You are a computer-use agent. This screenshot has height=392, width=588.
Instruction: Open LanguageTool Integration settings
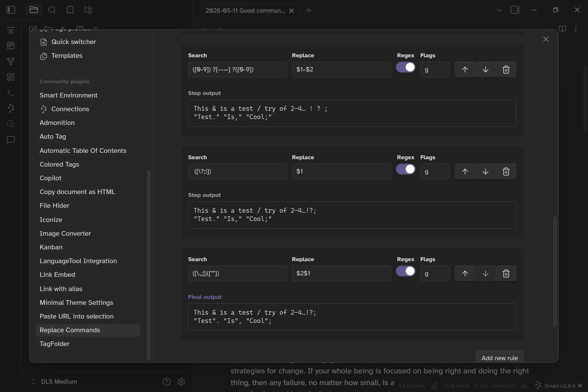88,261
